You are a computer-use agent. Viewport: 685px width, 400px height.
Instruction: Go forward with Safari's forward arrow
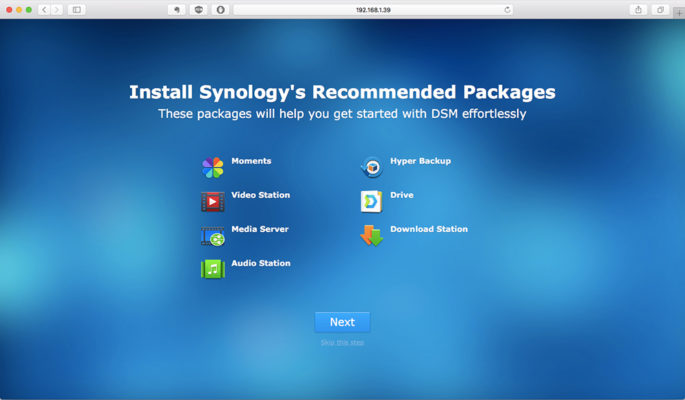(57, 10)
